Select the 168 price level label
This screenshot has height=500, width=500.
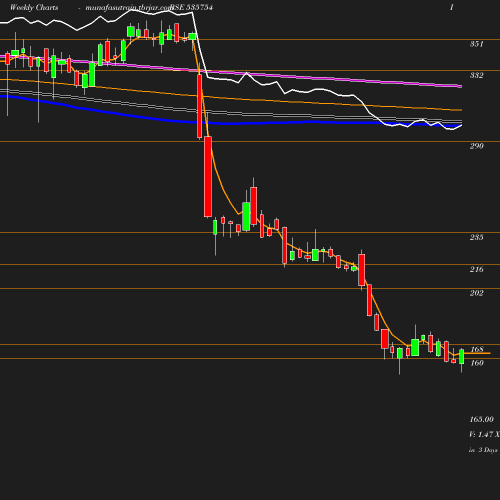click(477, 349)
